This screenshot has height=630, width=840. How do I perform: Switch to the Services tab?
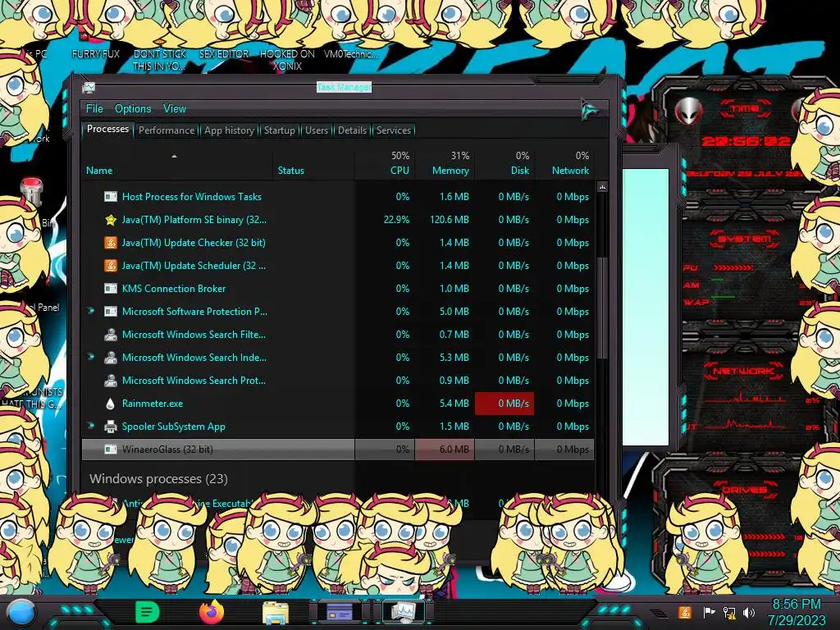[x=394, y=130]
